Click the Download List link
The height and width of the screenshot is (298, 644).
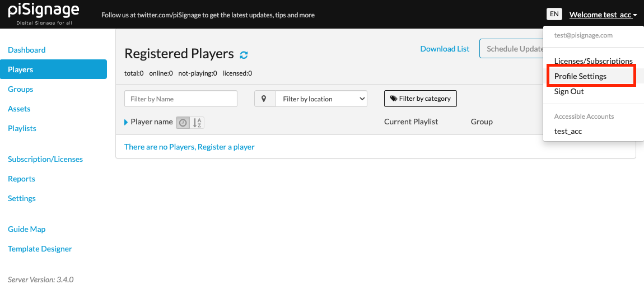[445, 49]
